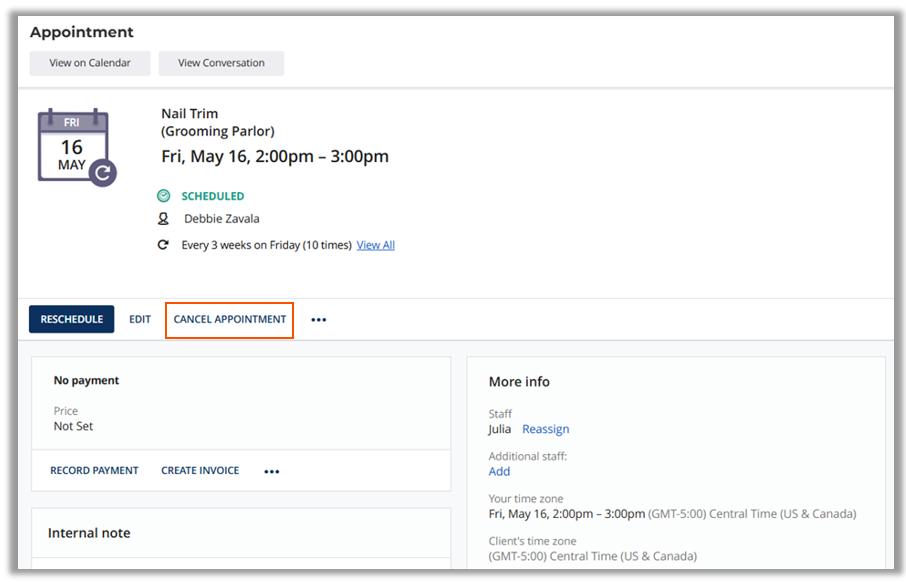Click Reassign staff link
906x582 pixels.
tap(545, 429)
